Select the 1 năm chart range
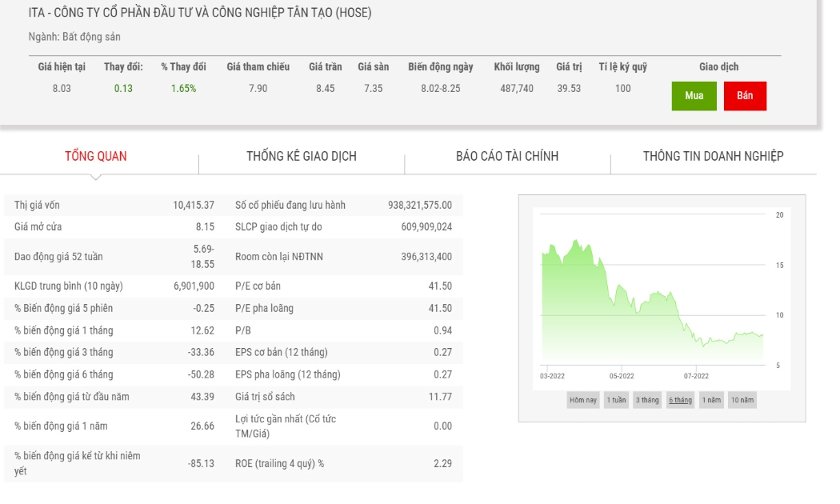The width and height of the screenshot is (840, 504). (x=711, y=400)
